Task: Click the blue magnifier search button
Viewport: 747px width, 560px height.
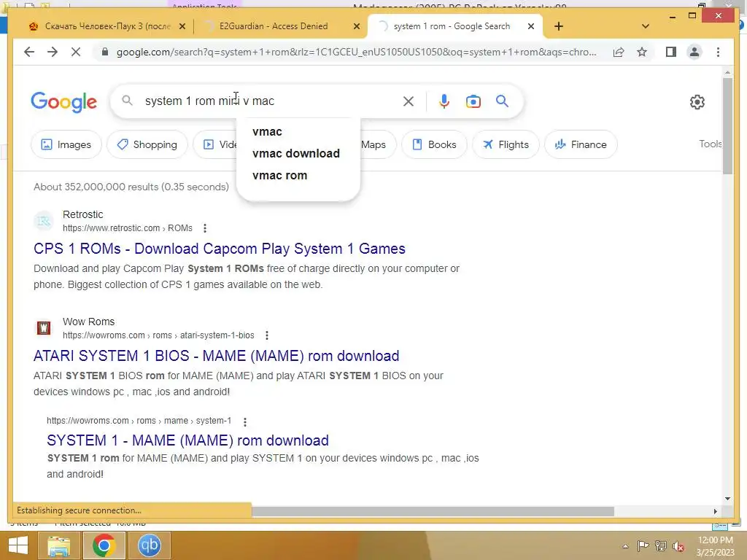Action: [x=502, y=101]
